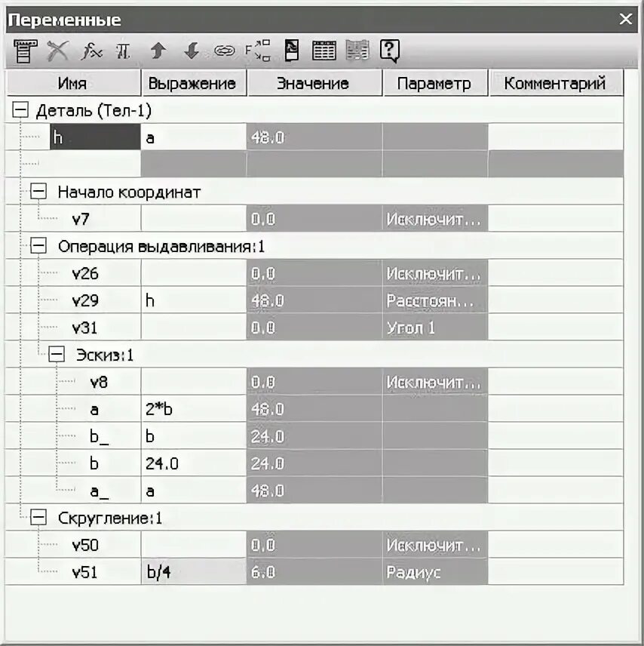The image size is (644, 646).
Task: Select variable v7 in the tree
Action: point(81,219)
